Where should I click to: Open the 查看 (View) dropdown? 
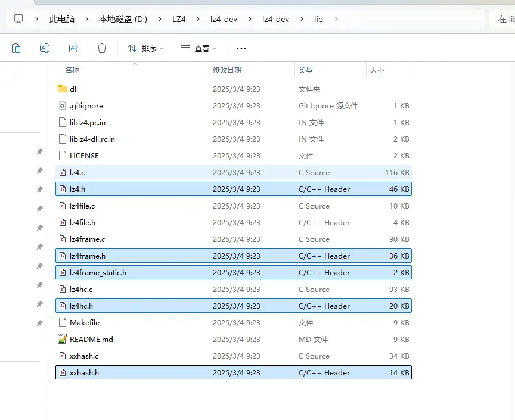(198, 48)
